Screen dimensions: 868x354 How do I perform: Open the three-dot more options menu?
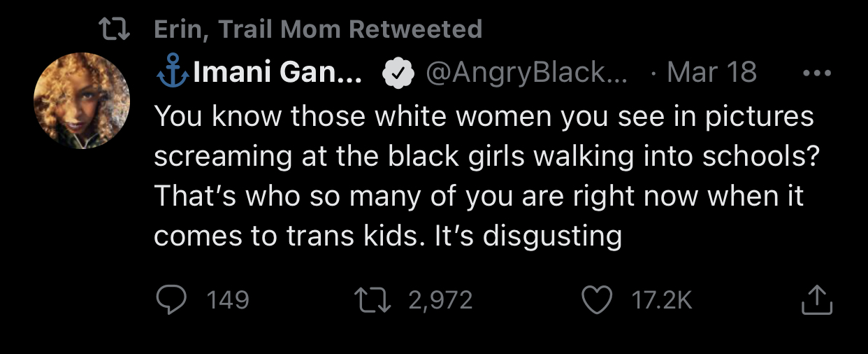coord(817,73)
